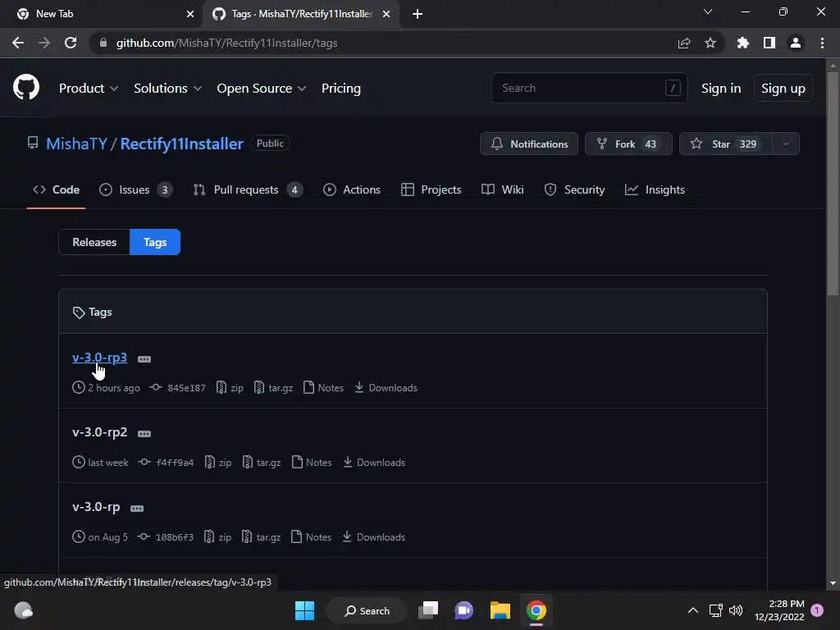This screenshot has height=630, width=840.
Task: Expand details ellipsis next to v-3.0-rp
Action: coord(137,509)
